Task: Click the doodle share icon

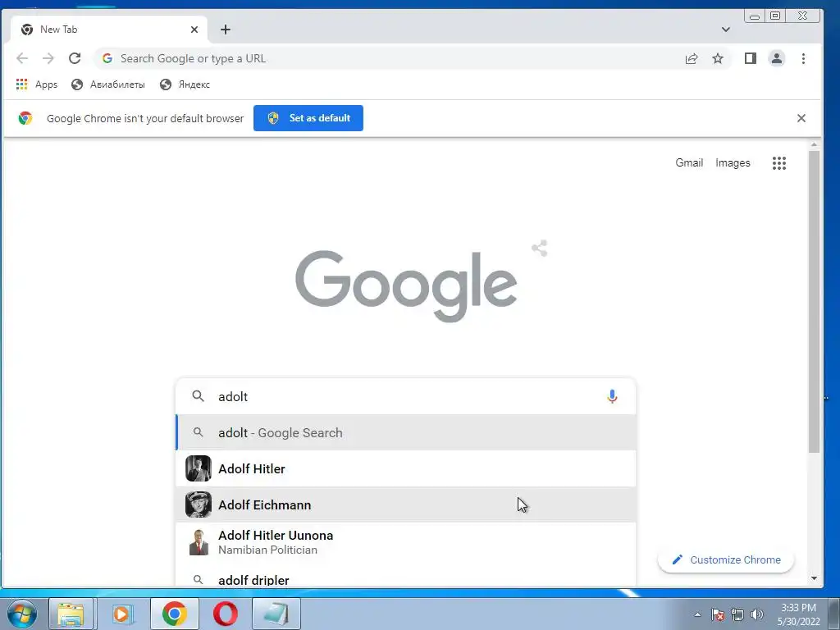Action: (540, 248)
